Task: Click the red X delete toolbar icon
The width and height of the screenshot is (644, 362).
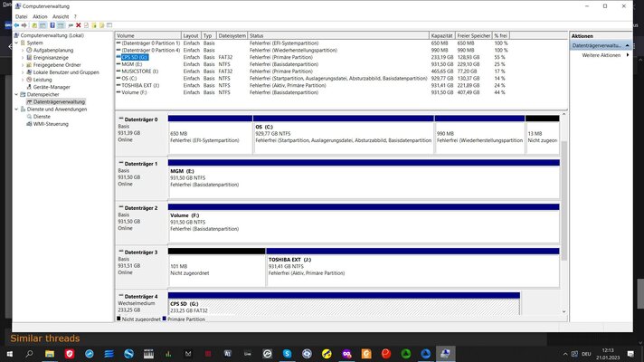Action: coord(78,25)
